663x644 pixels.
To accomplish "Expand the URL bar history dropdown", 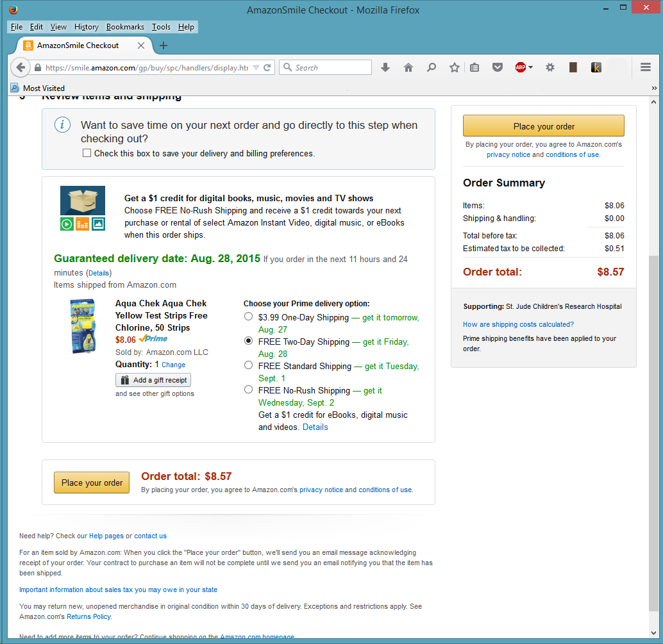I will (x=256, y=68).
